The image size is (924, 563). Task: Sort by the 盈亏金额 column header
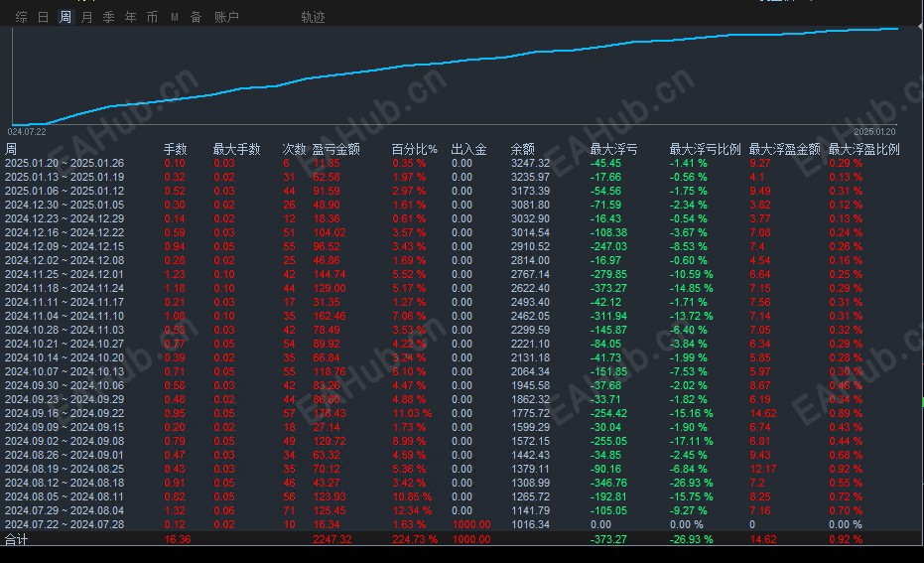tap(335, 149)
